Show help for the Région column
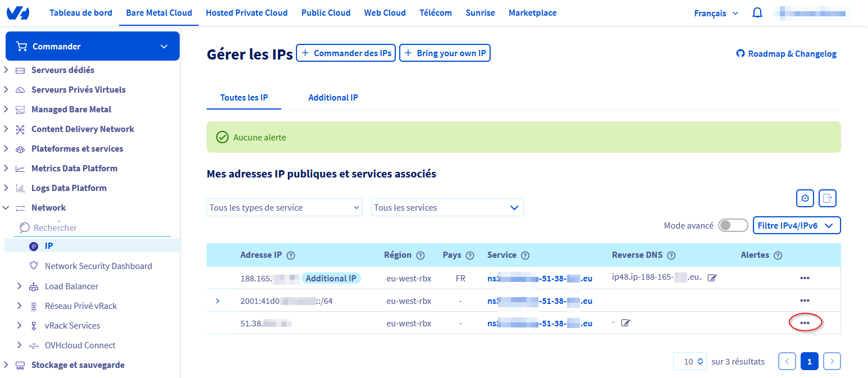868x378 pixels. click(421, 256)
